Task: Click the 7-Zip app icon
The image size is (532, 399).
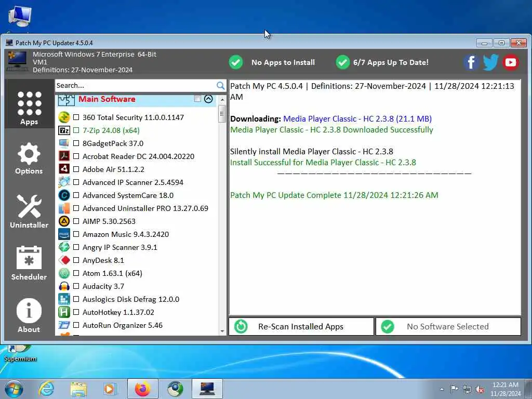Action: click(64, 130)
